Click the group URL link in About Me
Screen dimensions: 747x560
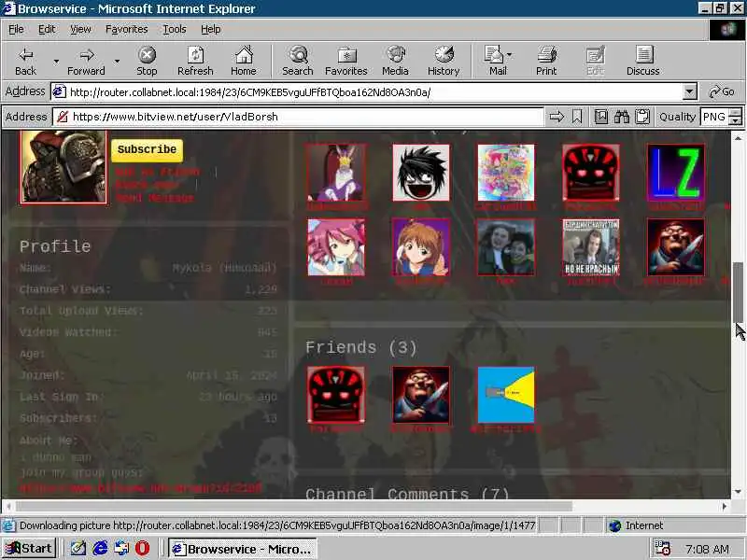click(141, 488)
